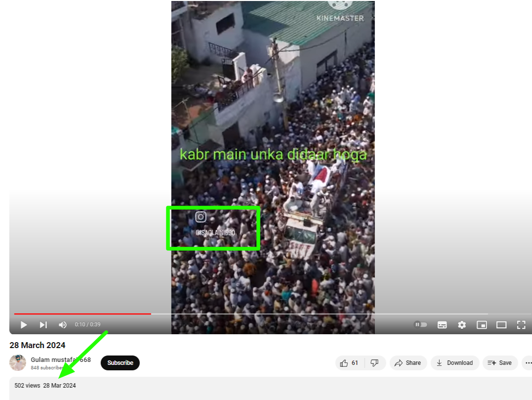Image resolution: width=532 pixels, height=400 pixels.
Task: Subscribe to the channel
Action: [120, 363]
